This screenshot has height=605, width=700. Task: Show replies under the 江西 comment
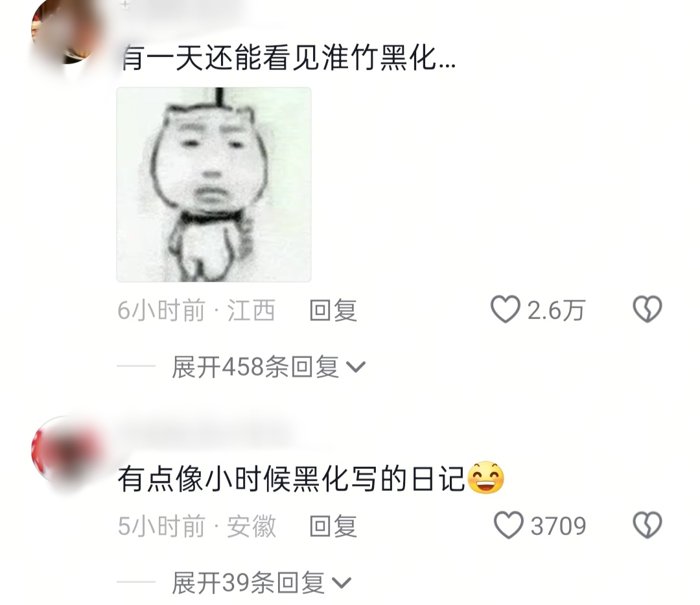(268, 367)
